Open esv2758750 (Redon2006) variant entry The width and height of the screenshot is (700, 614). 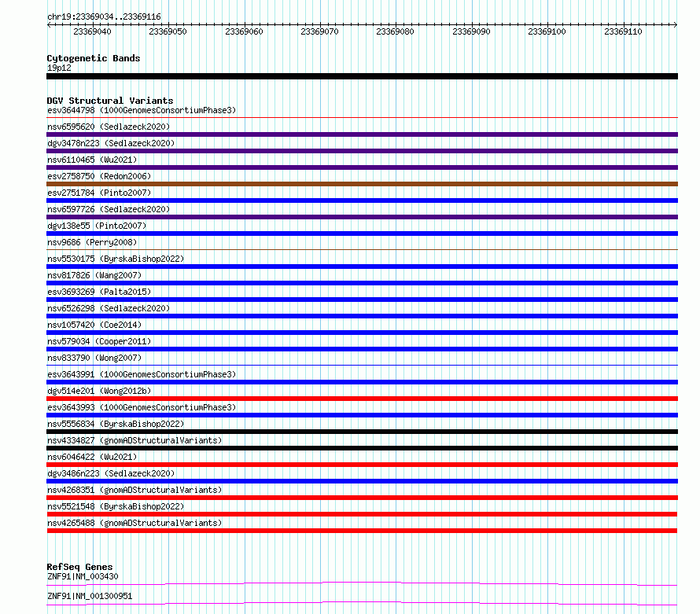[99, 176]
